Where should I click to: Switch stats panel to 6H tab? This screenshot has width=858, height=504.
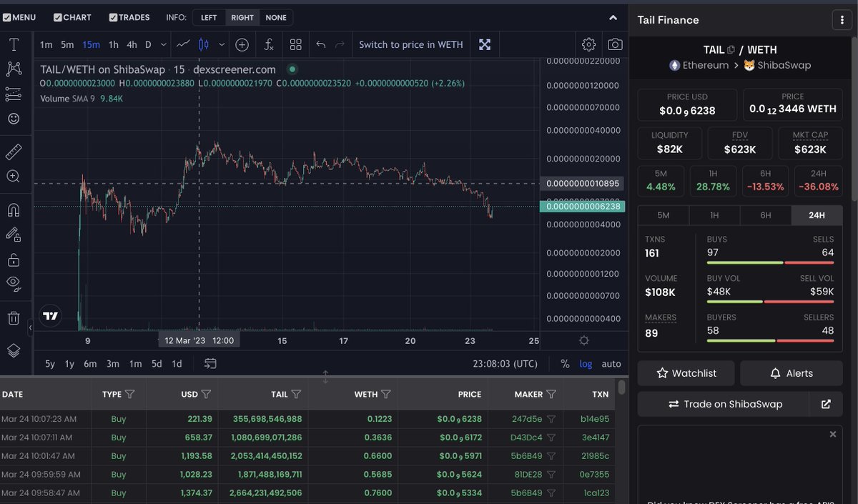765,215
